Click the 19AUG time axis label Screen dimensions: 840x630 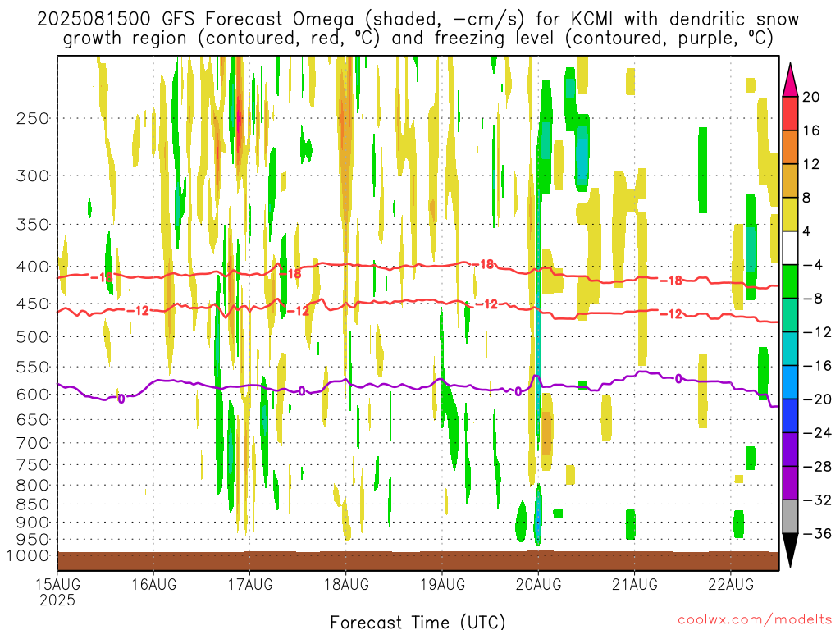[x=442, y=584]
